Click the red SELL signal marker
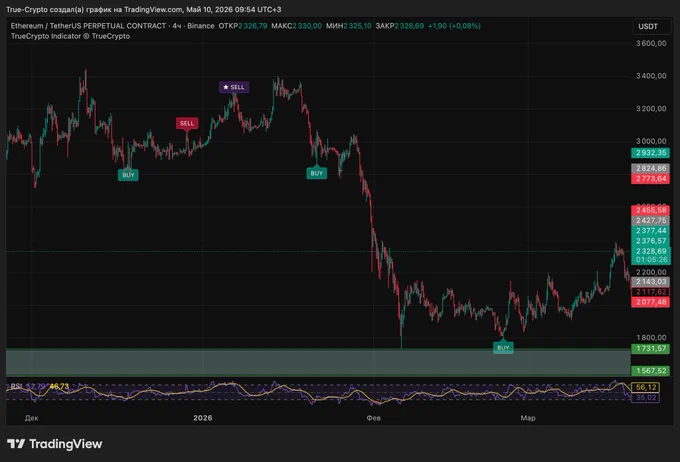Viewport: 680px width, 462px height. click(187, 123)
